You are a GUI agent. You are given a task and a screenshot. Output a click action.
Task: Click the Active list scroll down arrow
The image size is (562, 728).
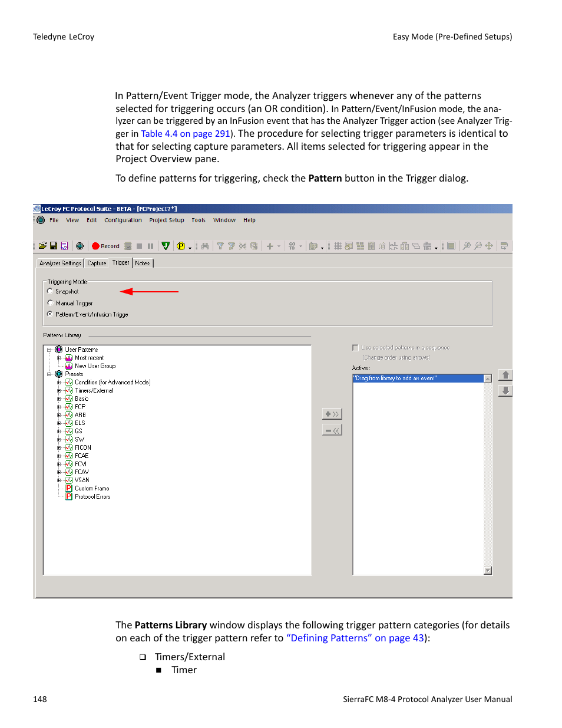[x=488, y=571]
